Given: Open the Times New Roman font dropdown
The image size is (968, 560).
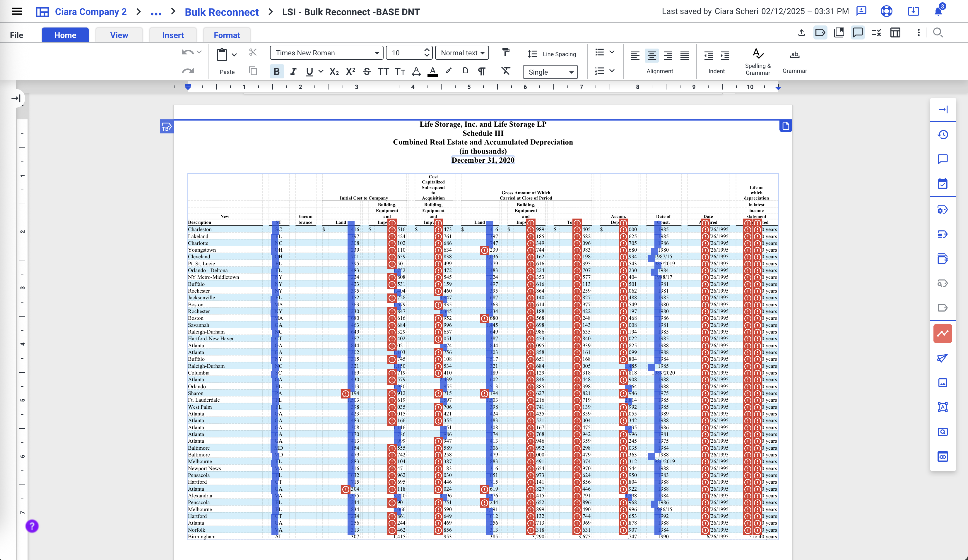Looking at the screenshot, I should (x=326, y=53).
